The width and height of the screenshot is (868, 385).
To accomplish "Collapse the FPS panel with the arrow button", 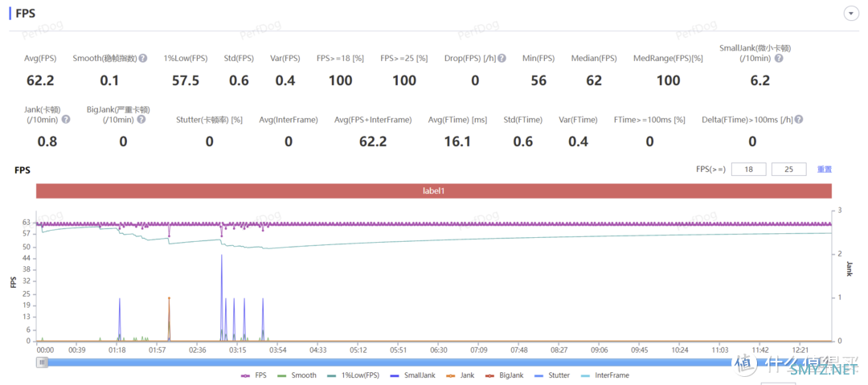I will (850, 14).
